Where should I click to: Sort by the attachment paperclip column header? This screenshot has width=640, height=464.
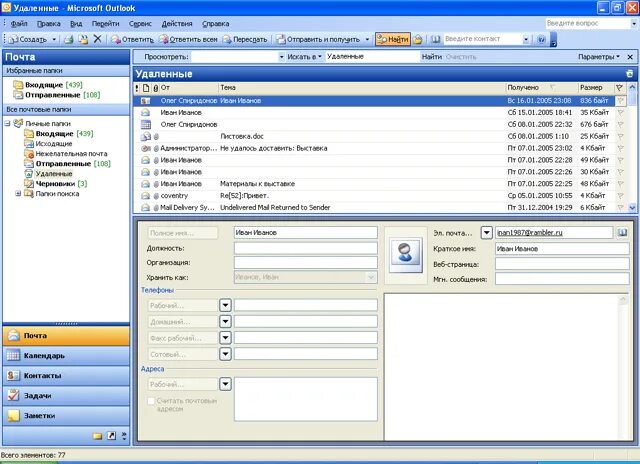[x=156, y=88]
